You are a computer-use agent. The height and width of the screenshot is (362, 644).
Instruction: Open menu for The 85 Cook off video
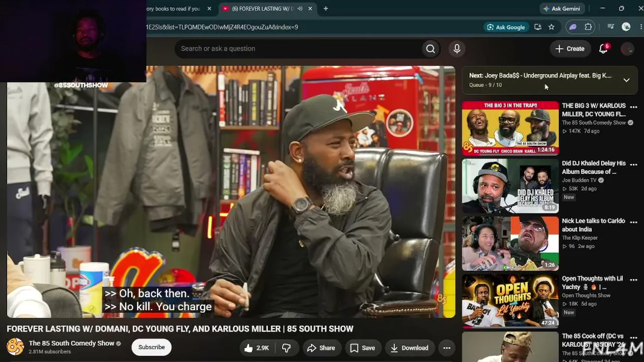click(x=633, y=337)
